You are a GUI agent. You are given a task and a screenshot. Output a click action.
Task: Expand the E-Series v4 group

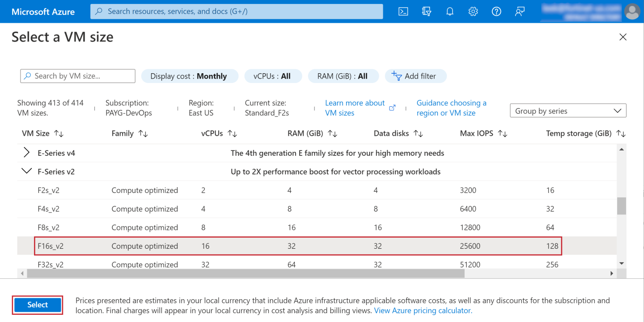[x=27, y=153]
